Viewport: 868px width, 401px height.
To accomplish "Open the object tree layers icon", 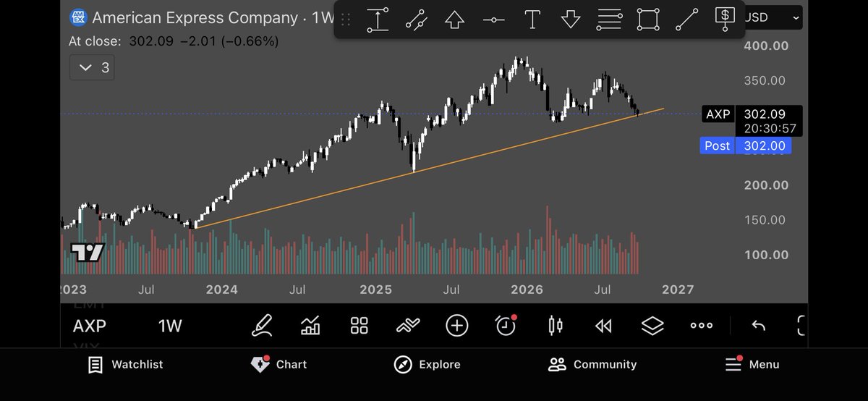I will [x=652, y=326].
